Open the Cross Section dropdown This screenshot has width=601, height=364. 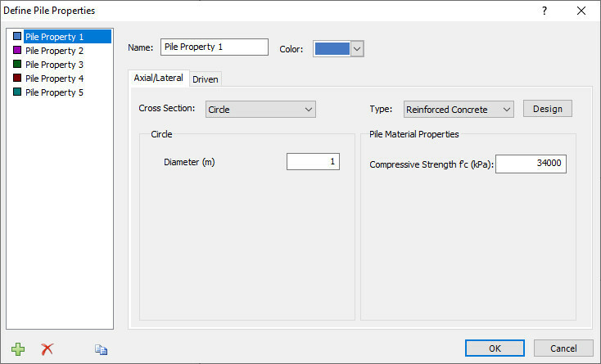pyautogui.click(x=260, y=110)
